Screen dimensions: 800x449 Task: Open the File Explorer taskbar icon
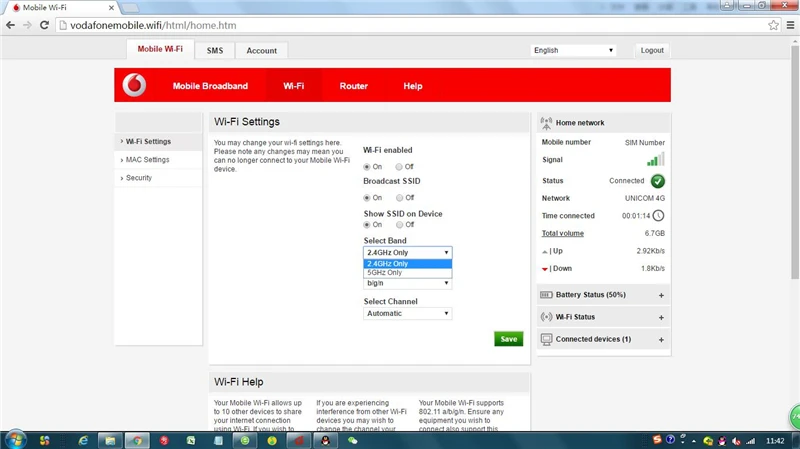click(110, 440)
